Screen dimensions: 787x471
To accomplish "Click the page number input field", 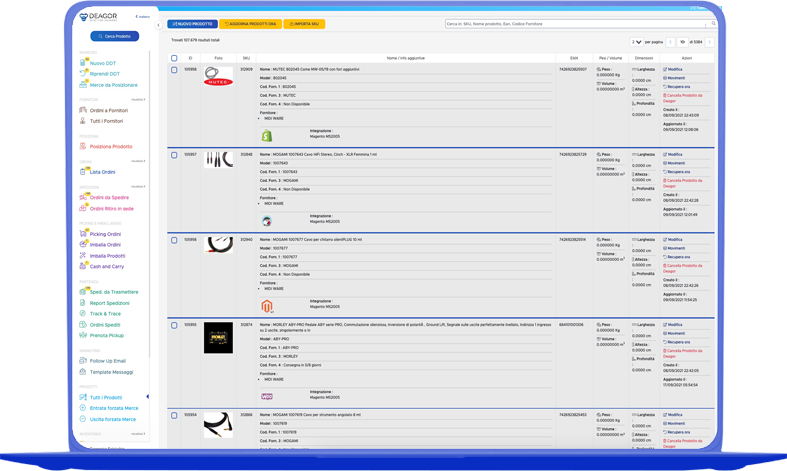I will pyautogui.click(x=683, y=42).
